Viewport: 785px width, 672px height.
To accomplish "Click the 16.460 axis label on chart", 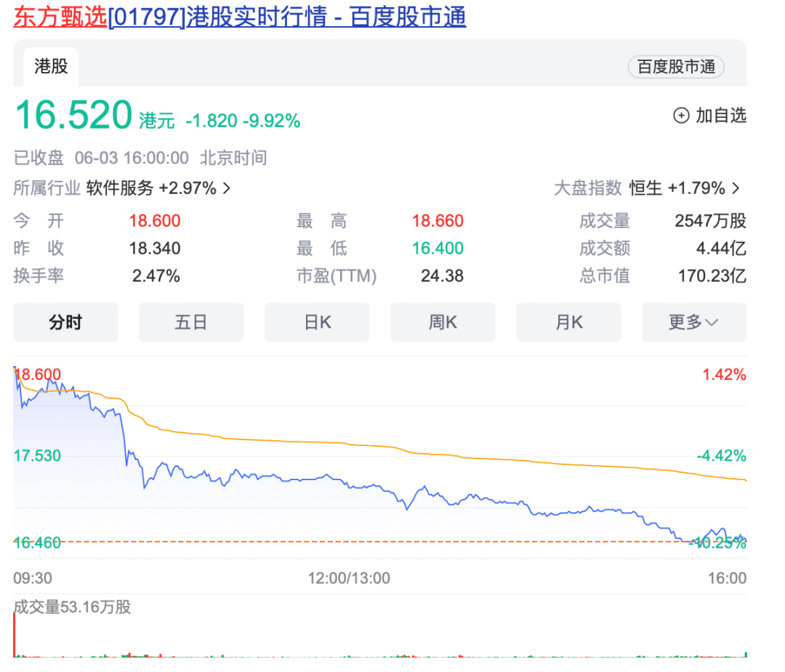I will pos(37,543).
